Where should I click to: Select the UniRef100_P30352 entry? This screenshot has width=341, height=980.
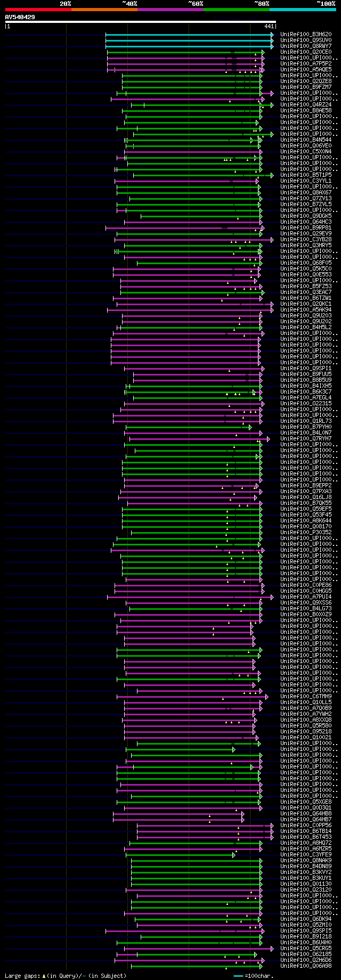click(306, 533)
